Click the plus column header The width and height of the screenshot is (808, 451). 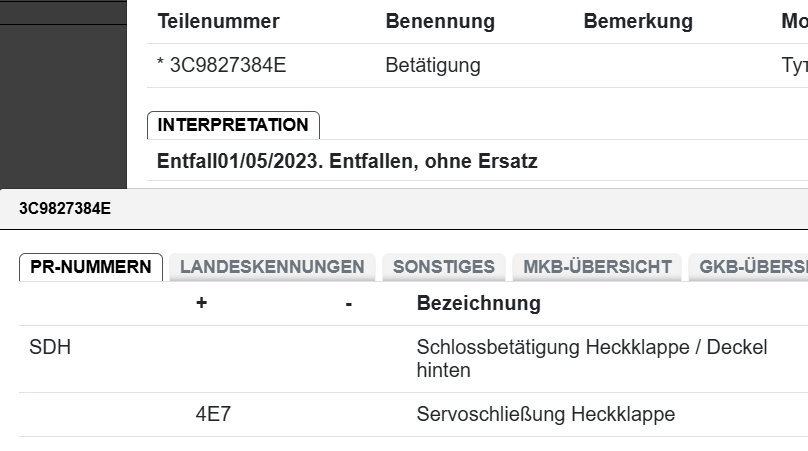tap(201, 303)
